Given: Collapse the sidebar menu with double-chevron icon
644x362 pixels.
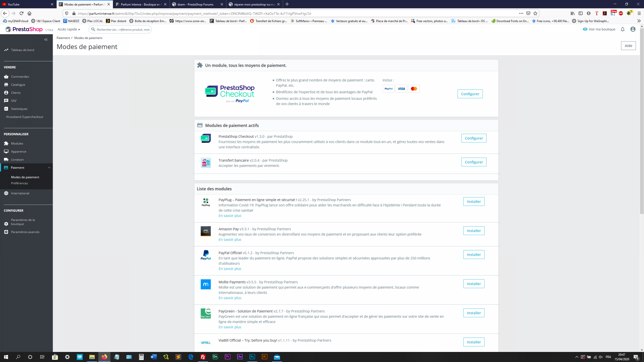Looking at the screenshot, I should (46, 40).
